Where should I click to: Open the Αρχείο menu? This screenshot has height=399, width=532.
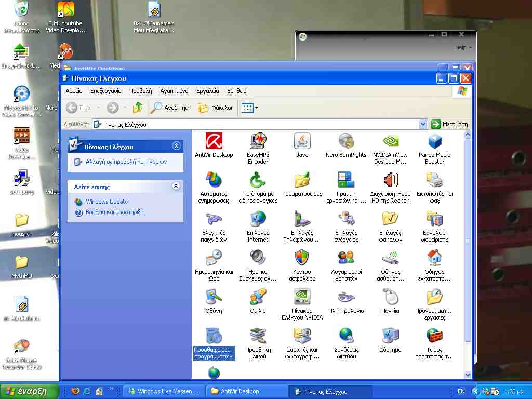point(74,91)
